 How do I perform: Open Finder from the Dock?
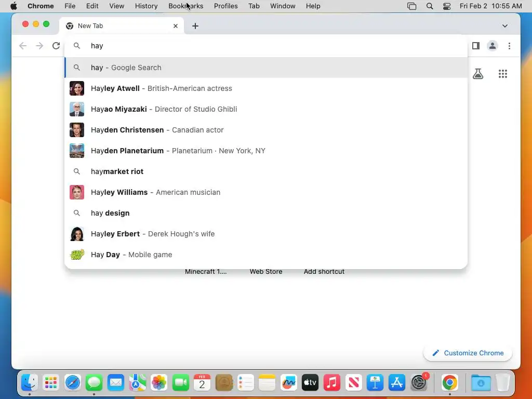(30, 383)
